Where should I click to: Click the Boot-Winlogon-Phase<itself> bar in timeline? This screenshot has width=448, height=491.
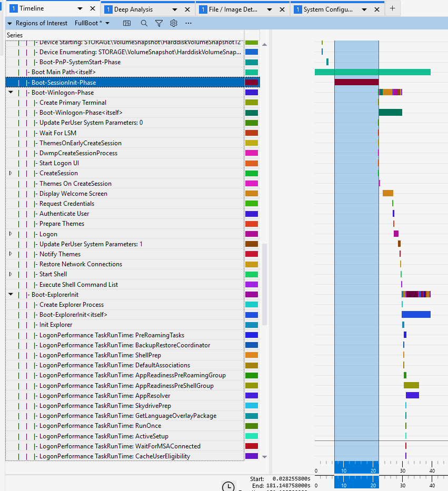coord(391,112)
